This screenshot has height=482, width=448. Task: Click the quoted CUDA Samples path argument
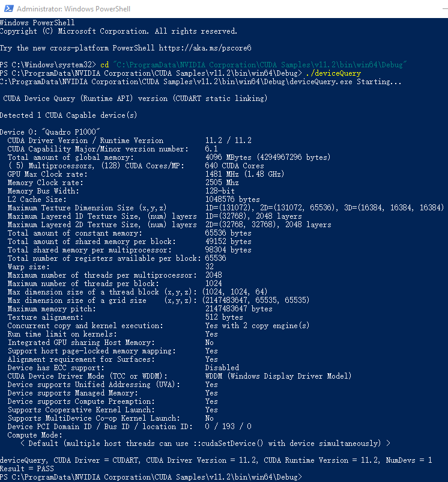tap(260, 65)
